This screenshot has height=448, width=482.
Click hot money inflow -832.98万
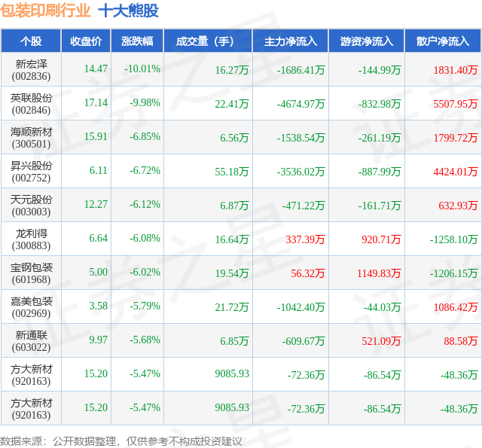coord(380,104)
